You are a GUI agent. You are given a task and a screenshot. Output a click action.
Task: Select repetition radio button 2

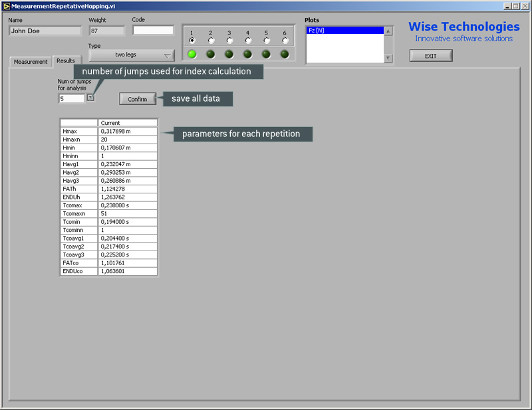(211, 41)
